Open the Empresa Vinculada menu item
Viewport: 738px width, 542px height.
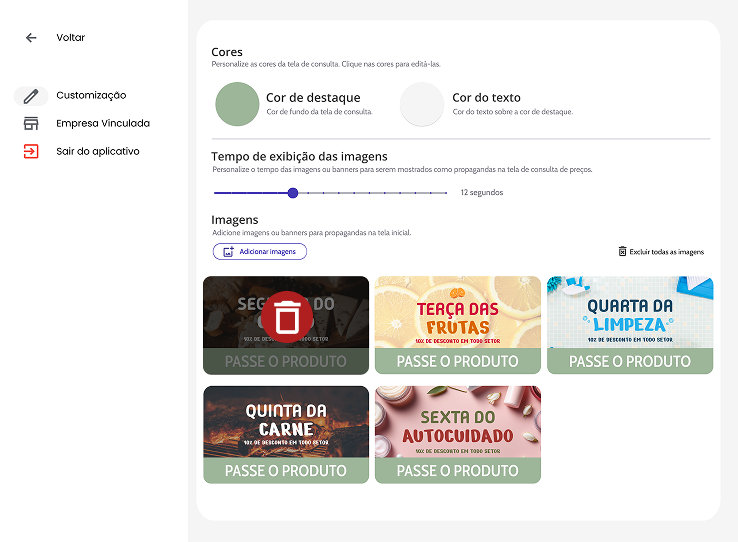coord(103,124)
